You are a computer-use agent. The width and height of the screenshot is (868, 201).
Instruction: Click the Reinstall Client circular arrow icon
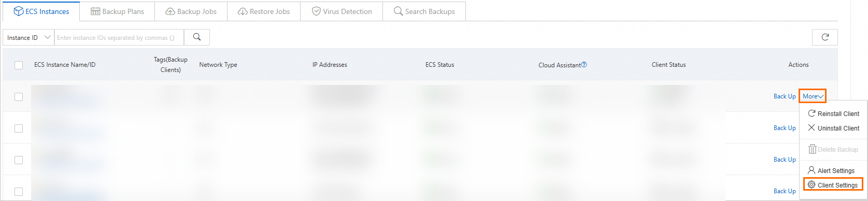[812, 113]
